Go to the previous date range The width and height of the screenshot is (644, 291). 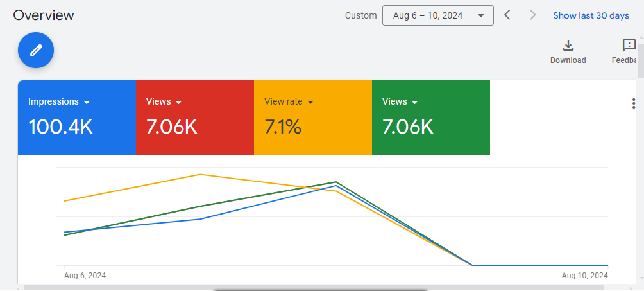click(x=507, y=15)
